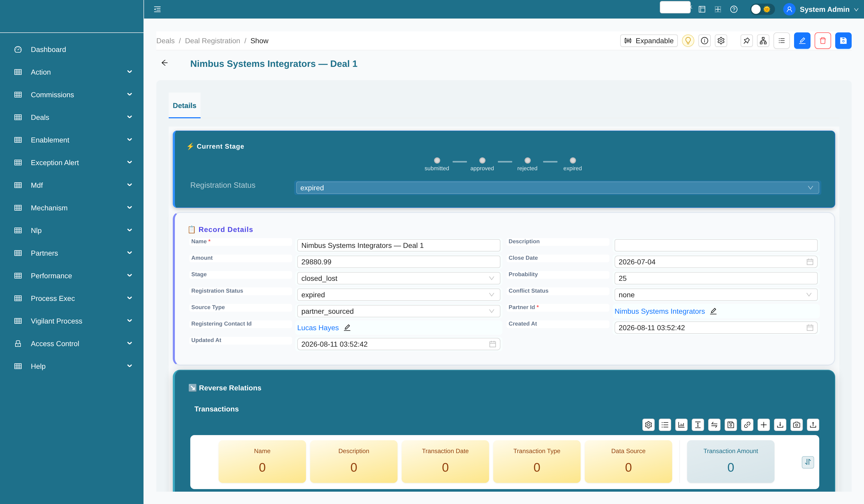Image resolution: width=864 pixels, height=504 pixels.
Task: Open the hierarchy diagram icon
Action: 763,41
